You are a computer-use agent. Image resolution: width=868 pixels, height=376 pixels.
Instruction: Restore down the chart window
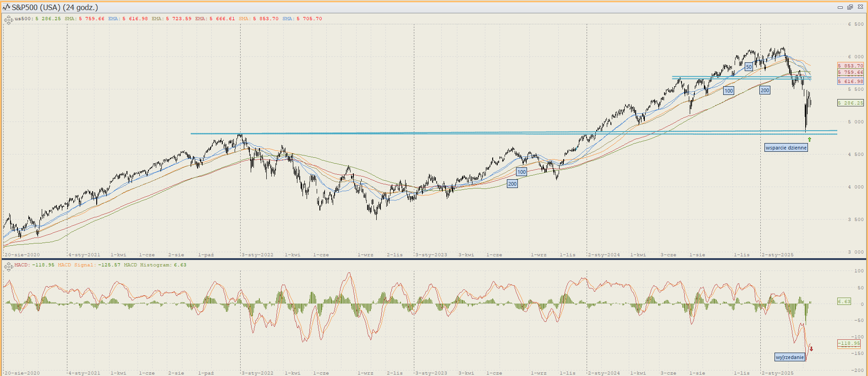850,7
